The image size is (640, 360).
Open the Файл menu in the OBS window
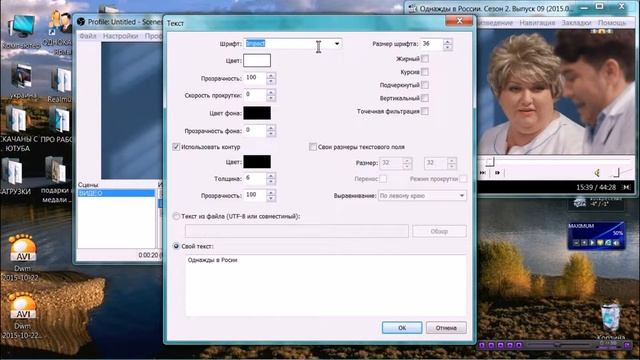tap(88, 36)
